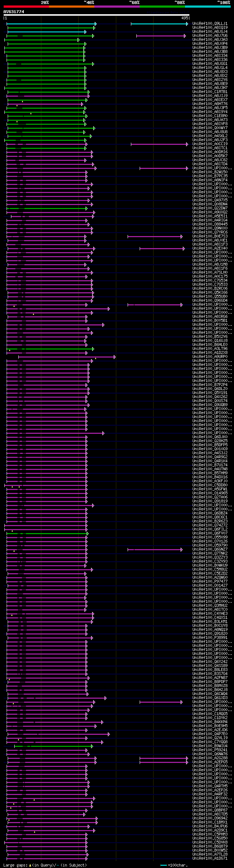234x868 pixels.
Task: Open hit UniRef100_Q9LLJ1
Action: (x=210, y=23)
